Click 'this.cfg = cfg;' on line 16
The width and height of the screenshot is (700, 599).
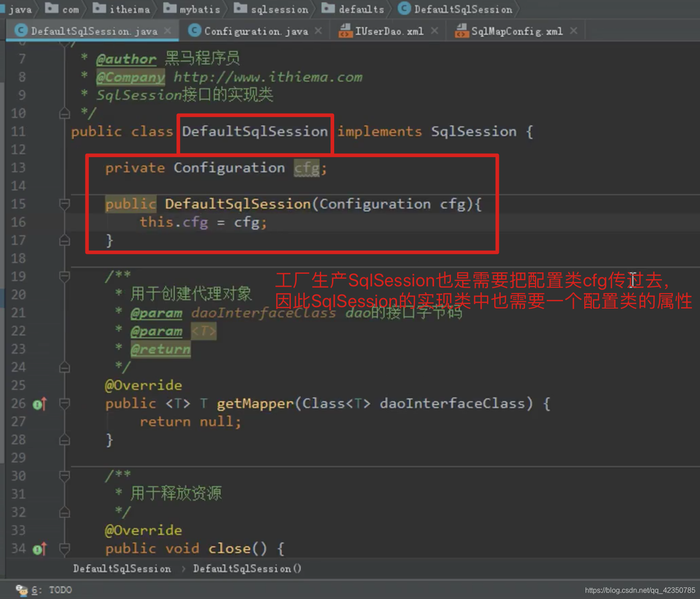[203, 222]
